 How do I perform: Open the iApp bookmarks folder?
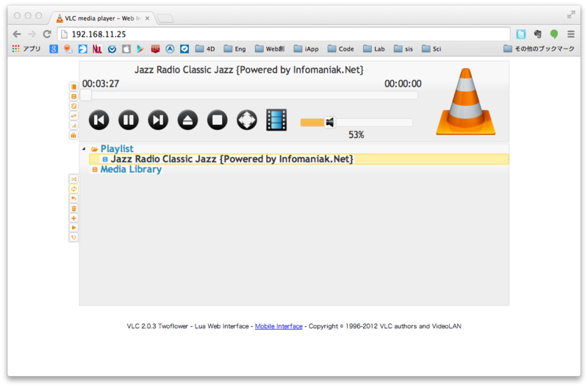pos(306,48)
